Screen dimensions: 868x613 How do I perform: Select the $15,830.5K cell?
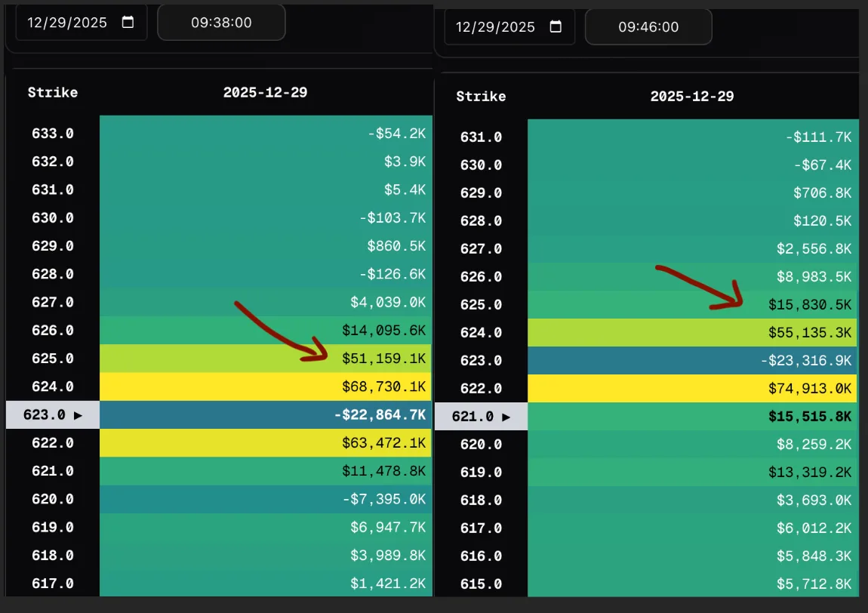click(x=693, y=305)
